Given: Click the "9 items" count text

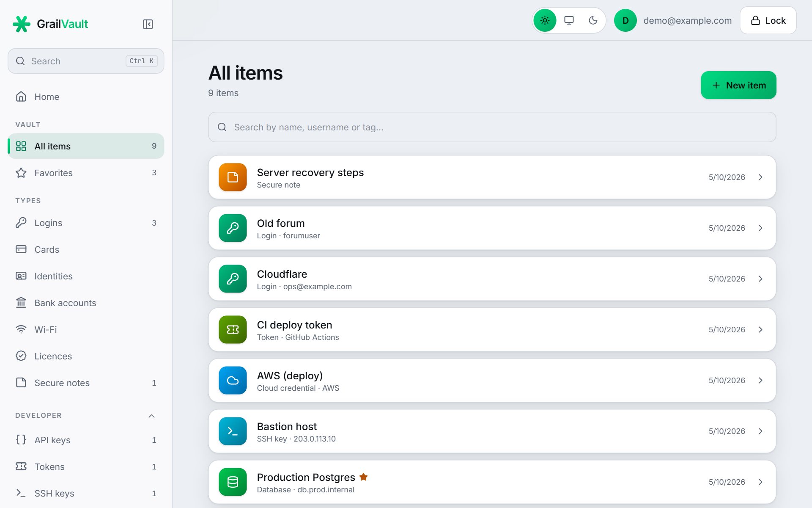Looking at the screenshot, I should point(223,93).
